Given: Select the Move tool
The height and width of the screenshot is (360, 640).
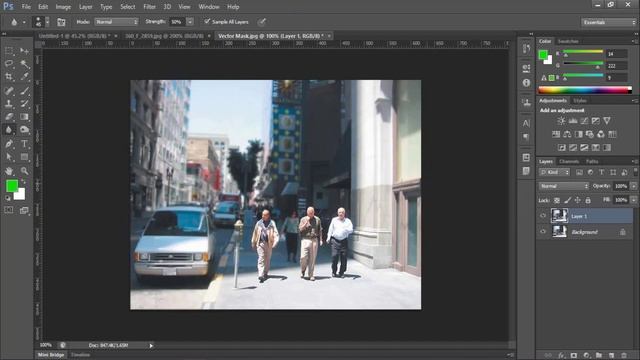Looking at the screenshot, I should click(24, 51).
